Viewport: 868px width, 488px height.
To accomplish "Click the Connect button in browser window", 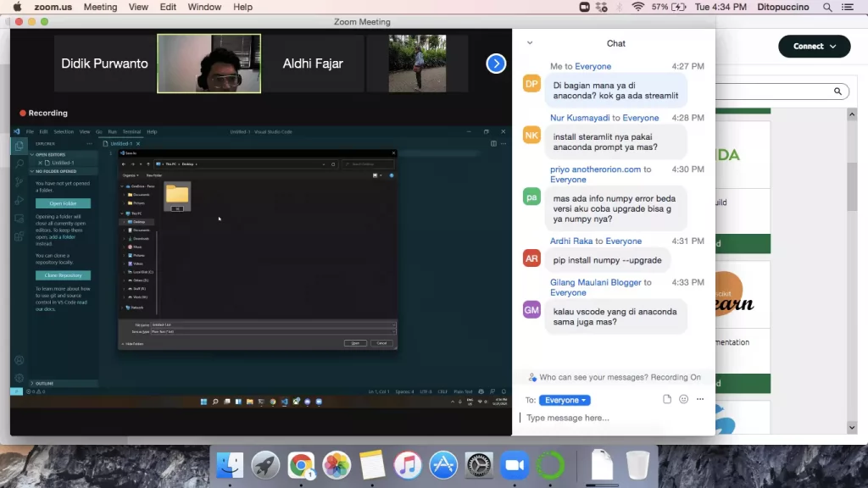I will (815, 47).
